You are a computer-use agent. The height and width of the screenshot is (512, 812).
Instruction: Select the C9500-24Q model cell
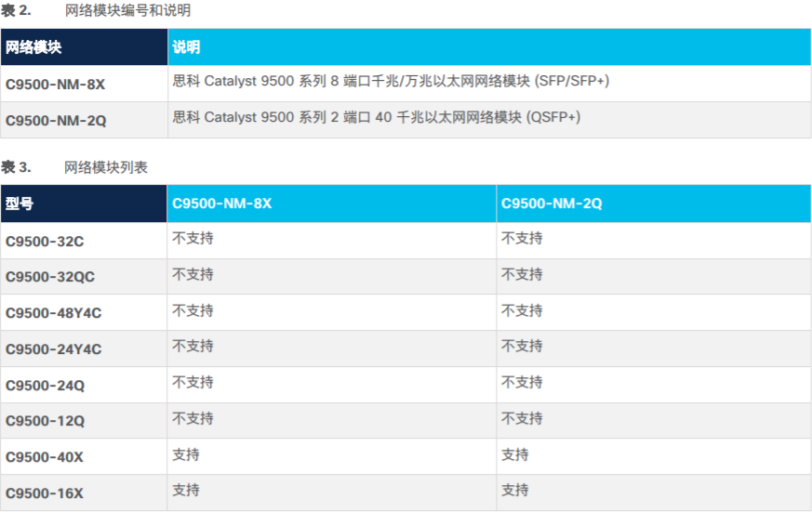84,386
